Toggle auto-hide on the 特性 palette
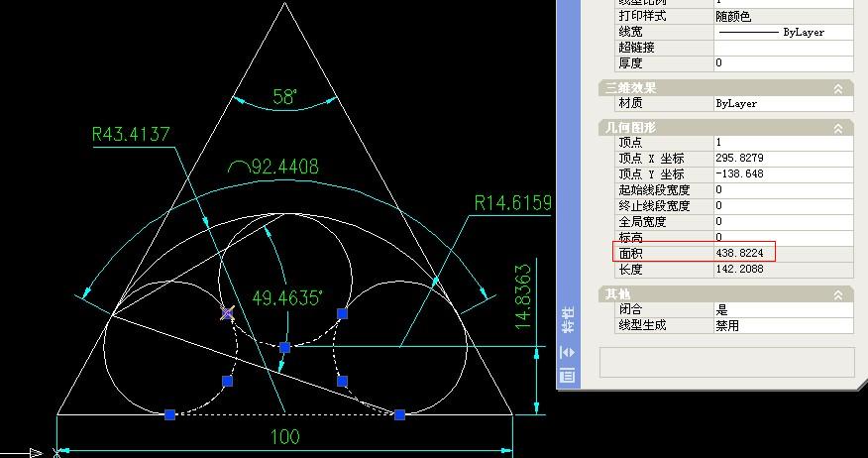This screenshot has height=458, width=868. click(568, 352)
